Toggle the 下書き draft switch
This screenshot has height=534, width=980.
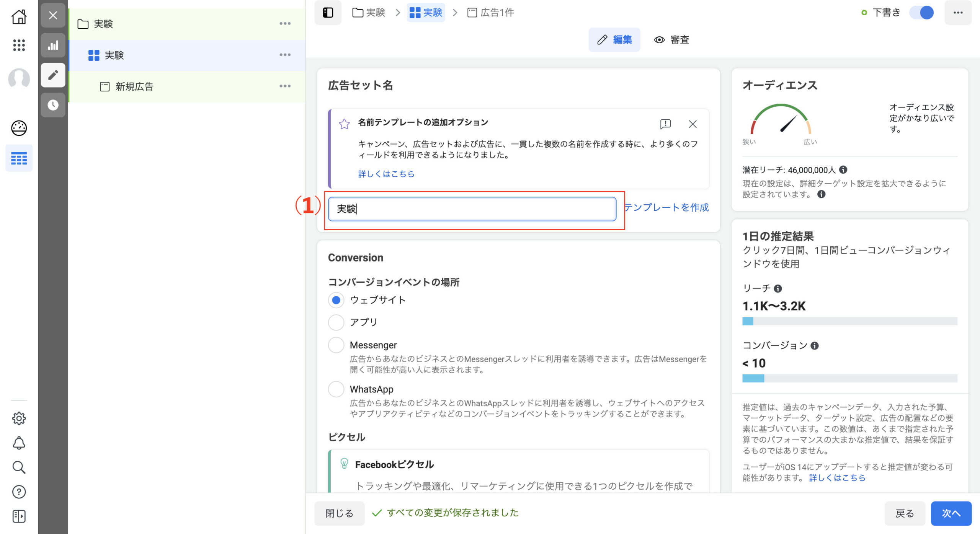coord(922,13)
